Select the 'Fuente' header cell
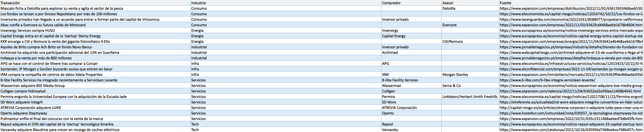 point(571,3)
